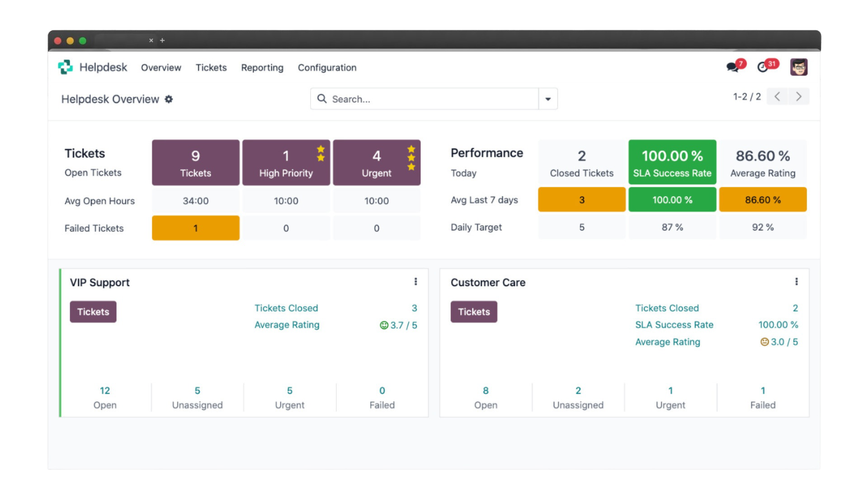Click the green 100.00 % Avg Last 7 days cell

(x=672, y=200)
